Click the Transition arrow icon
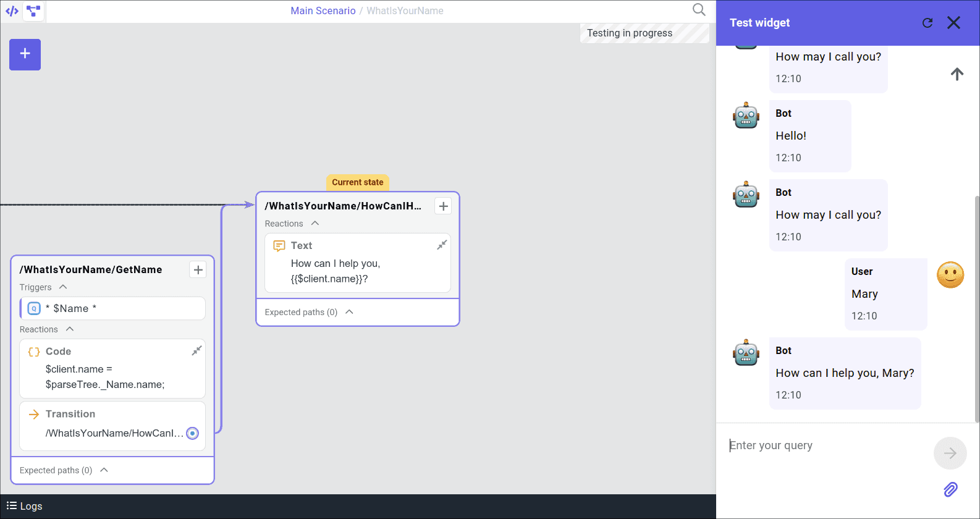980x519 pixels. (x=34, y=414)
